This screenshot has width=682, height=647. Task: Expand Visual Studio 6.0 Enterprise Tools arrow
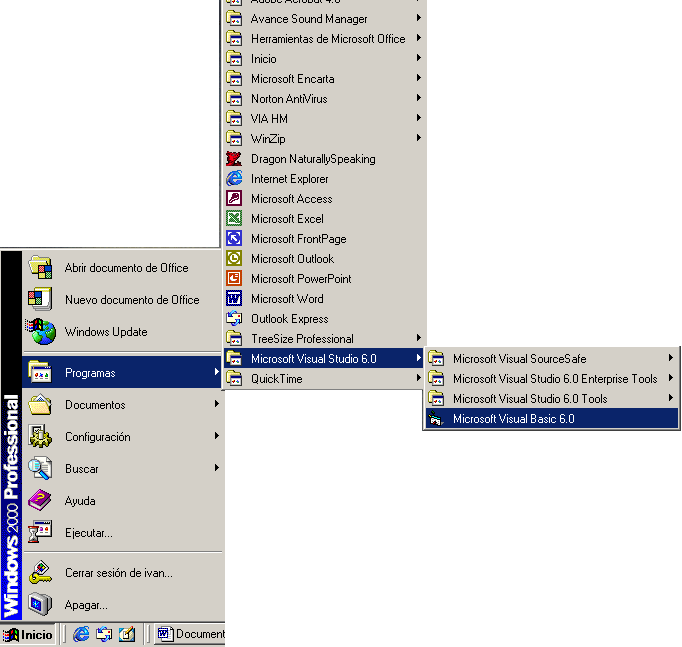coord(671,378)
